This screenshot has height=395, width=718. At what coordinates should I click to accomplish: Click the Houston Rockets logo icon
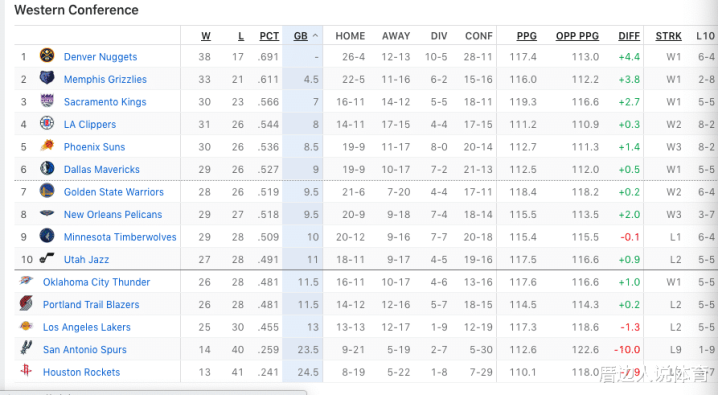tap(26, 370)
